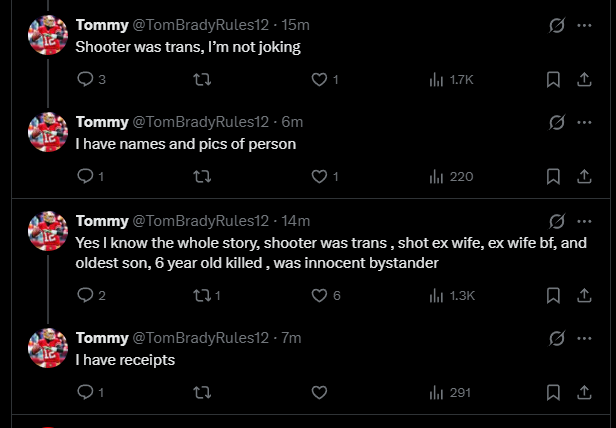The height and width of the screenshot is (428, 616).
Task: Open more options on the 14m tweet
Action: tap(584, 220)
